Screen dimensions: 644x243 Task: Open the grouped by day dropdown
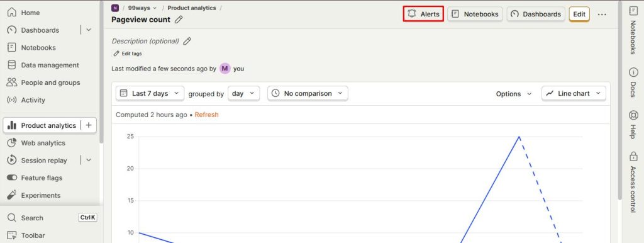243,93
